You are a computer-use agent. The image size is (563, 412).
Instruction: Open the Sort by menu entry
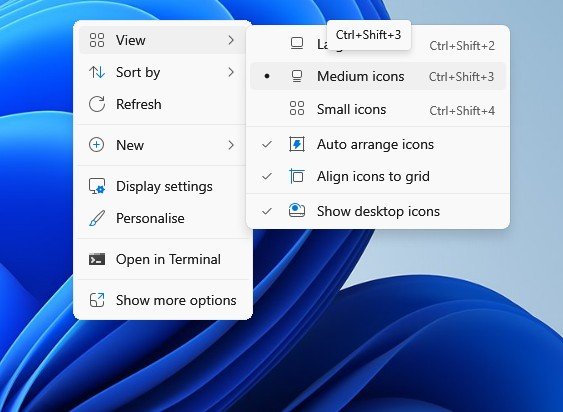click(162, 73)
